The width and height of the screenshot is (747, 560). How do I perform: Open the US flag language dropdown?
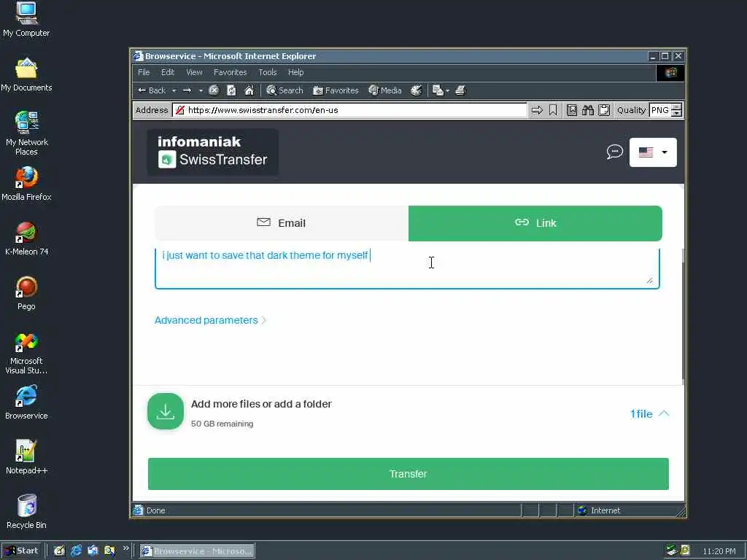click(x=653, y=152)
